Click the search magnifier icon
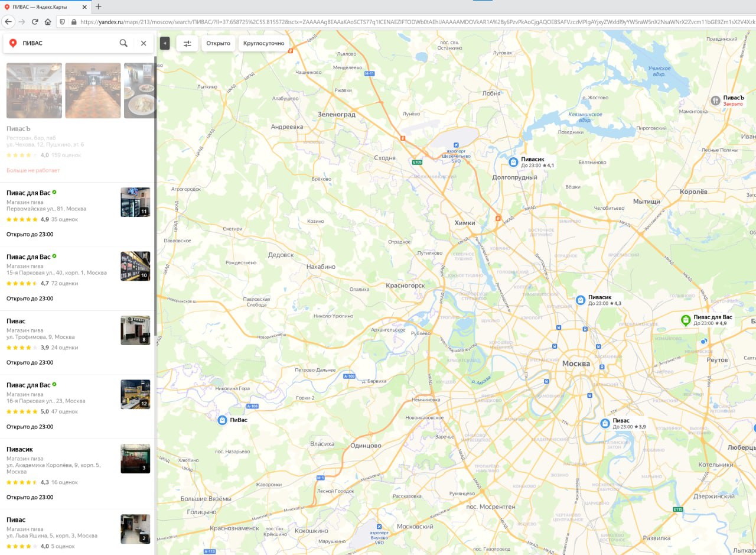Viewport: 756px width, 555px height. (123, 43)
